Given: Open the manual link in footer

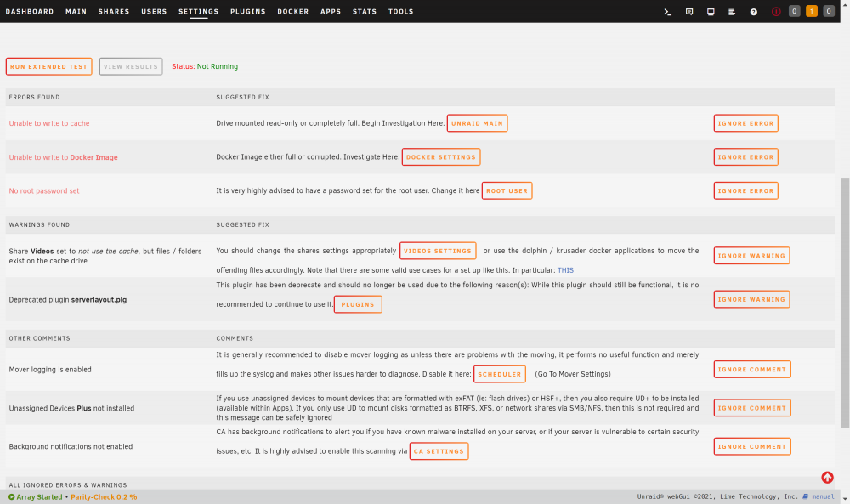Looking at the screenshot, I should click(x=823, y=496).
